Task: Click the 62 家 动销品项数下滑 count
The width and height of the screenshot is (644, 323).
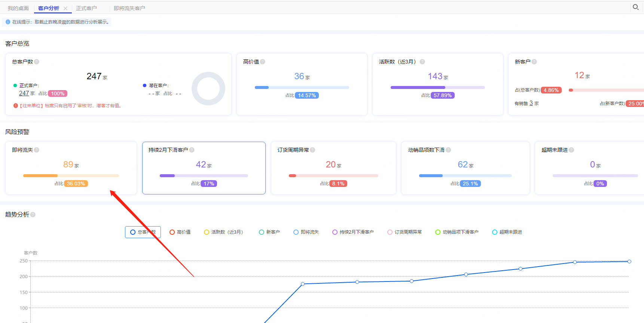Action: click(x=466, y=164)
